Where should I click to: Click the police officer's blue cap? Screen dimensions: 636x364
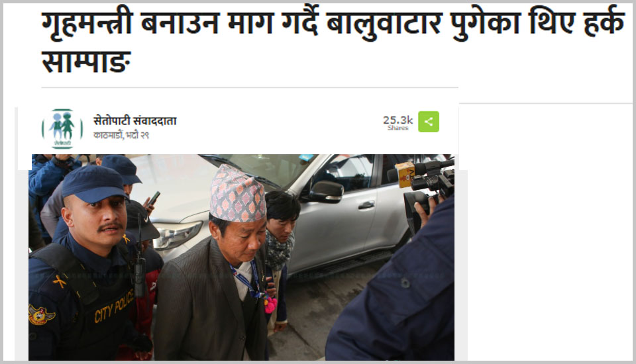[x=93, y=183]
